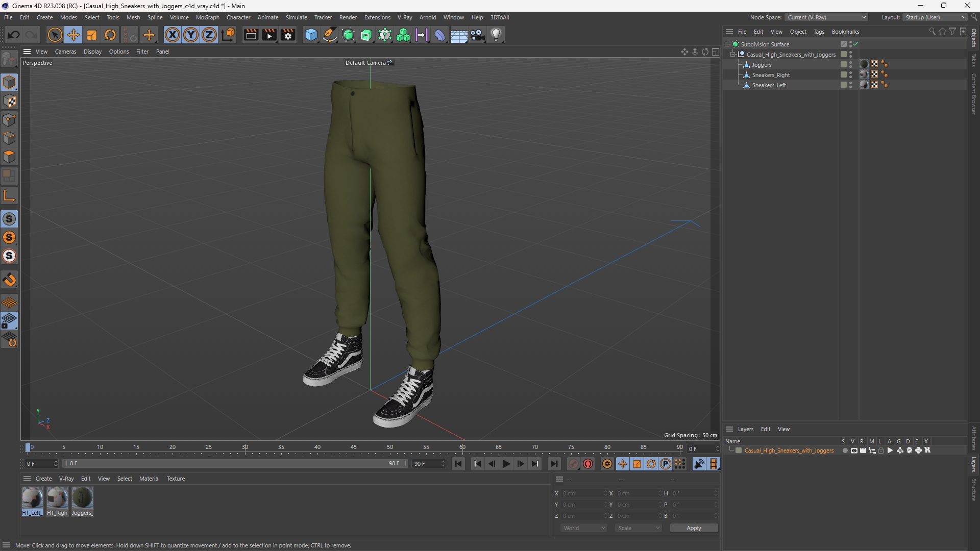Activate the Scale tool
Screen dimensions: 980x551
coord(92,35)
